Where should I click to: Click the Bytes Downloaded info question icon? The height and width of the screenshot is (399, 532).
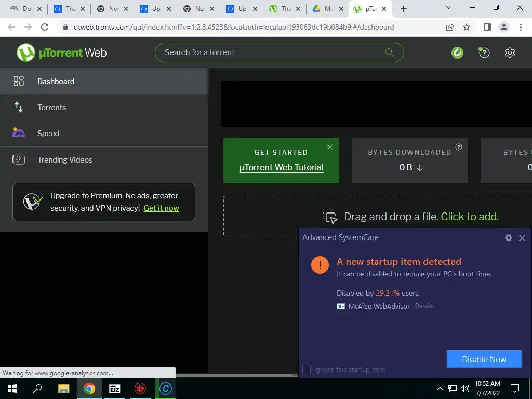tap(459, 147)
